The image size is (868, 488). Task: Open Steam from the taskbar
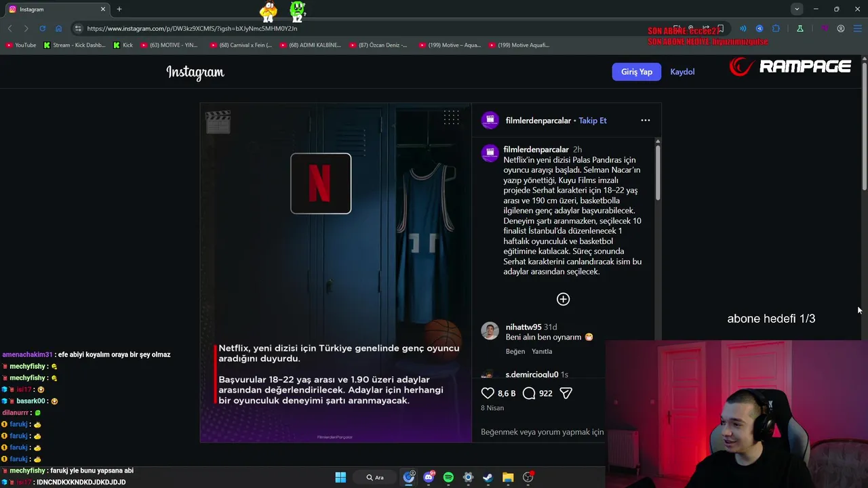pyautogui.click(x=488, y=477)
